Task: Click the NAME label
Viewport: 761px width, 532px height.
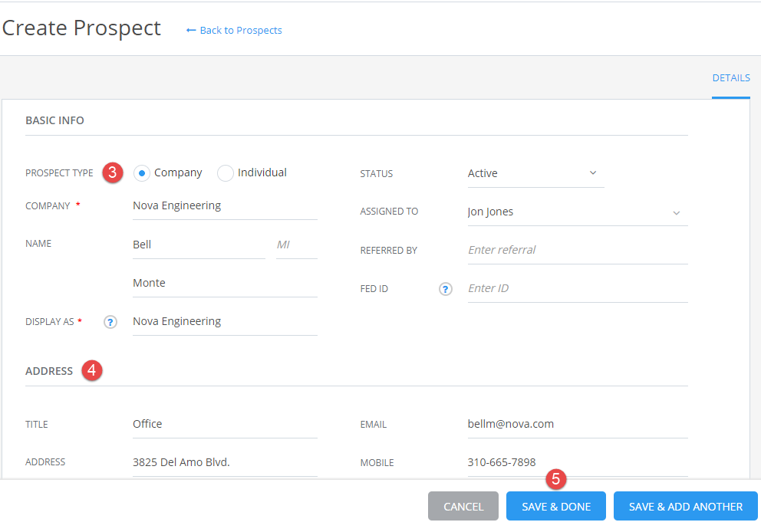Action: tap(38, 244)
